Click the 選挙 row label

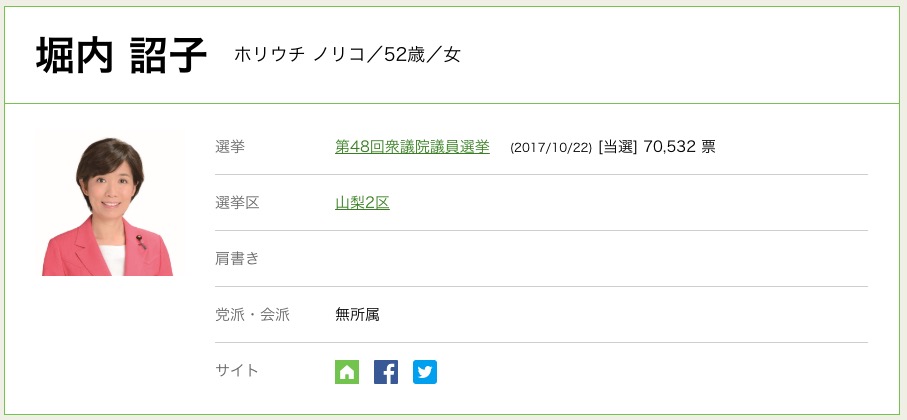(230, 147)
